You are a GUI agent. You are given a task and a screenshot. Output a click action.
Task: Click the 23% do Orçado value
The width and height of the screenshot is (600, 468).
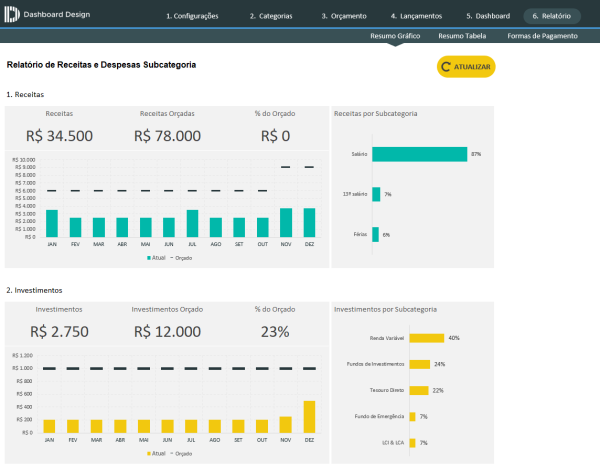[276, 331]
